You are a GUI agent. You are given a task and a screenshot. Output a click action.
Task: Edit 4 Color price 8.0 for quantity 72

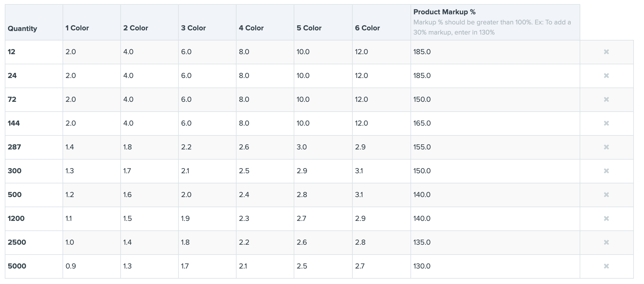tap(265, 100)
